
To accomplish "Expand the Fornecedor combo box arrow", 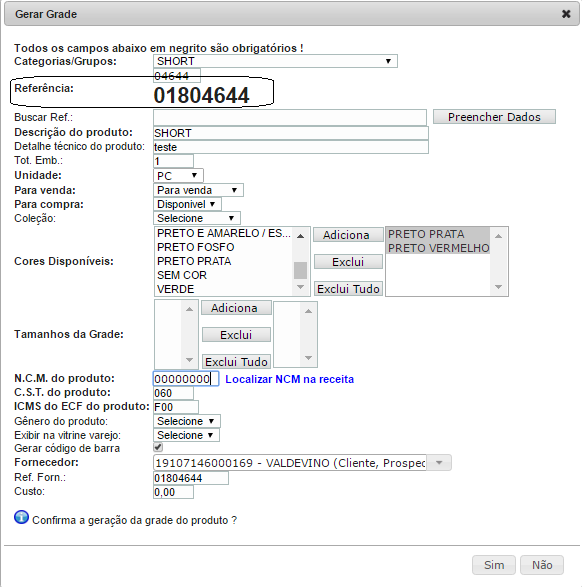I will [439, 463].
